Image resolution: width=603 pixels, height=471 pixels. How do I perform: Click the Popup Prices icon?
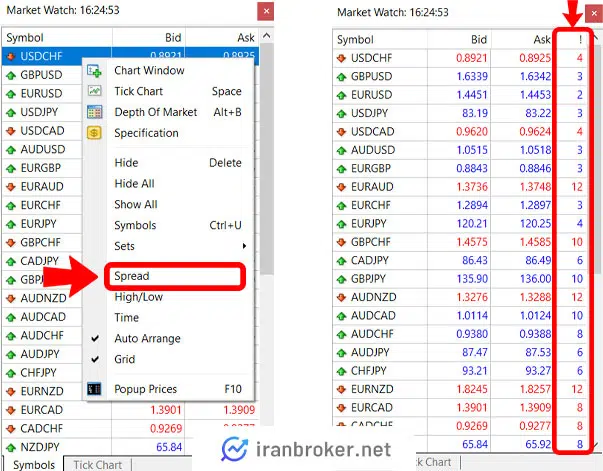coord(95,389)
